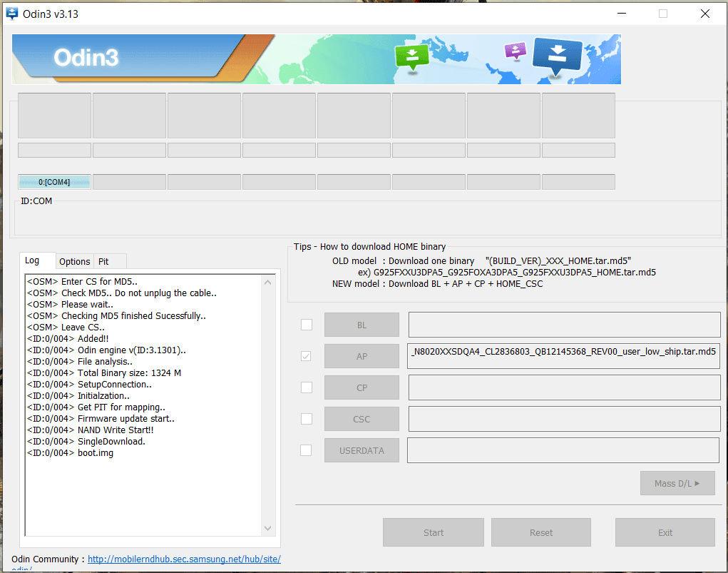Click log line 'Get PIT for mapping..'
This screenshot has width=728, height=573.
point(96,407)
